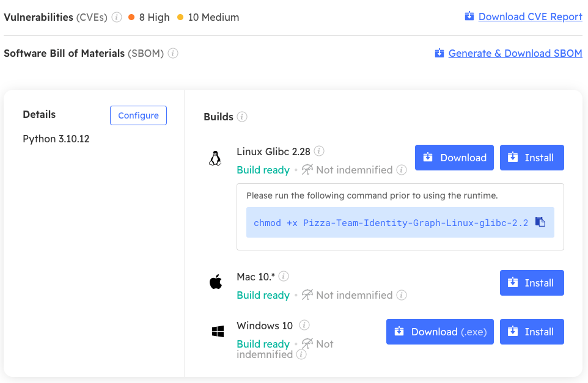This screenshot has width=588, height=383.
Task: Click info icon next to Windows 10
Action: click(304, 326)
